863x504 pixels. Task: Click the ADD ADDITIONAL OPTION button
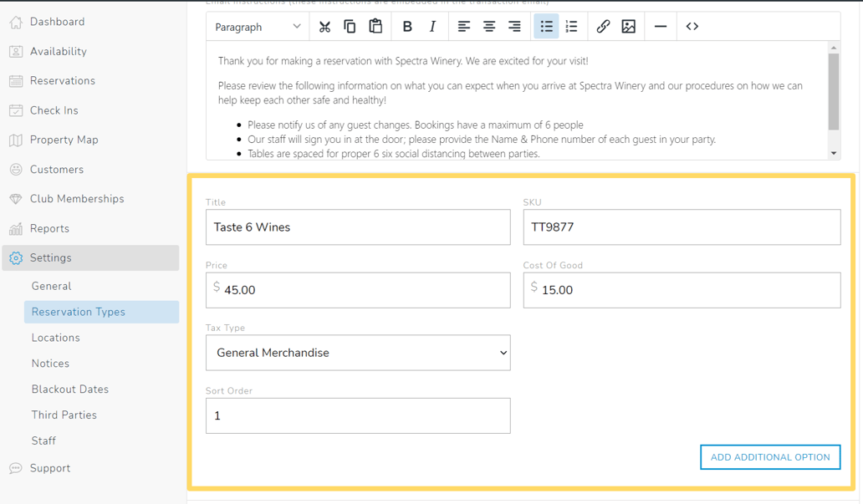click(x=769, y=456)
